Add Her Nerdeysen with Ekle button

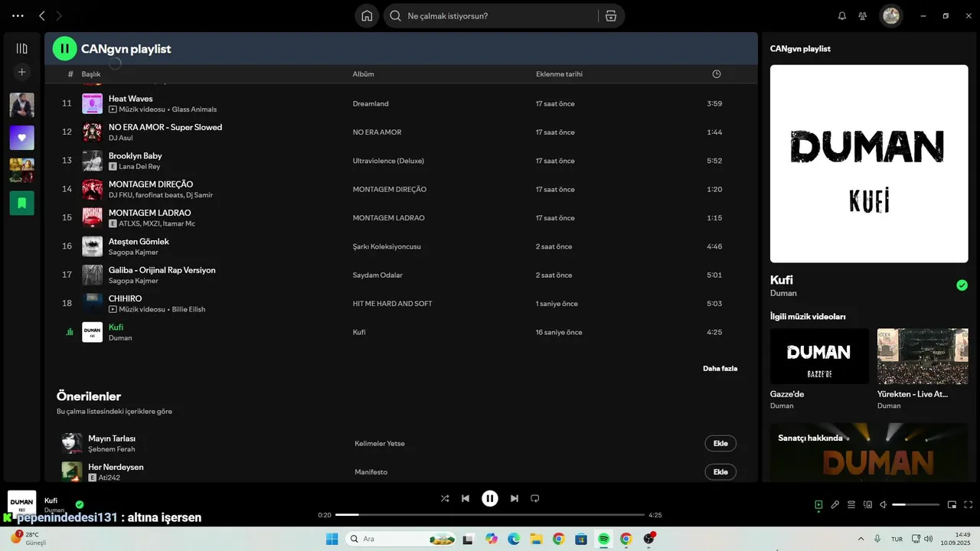click(720, 472)
